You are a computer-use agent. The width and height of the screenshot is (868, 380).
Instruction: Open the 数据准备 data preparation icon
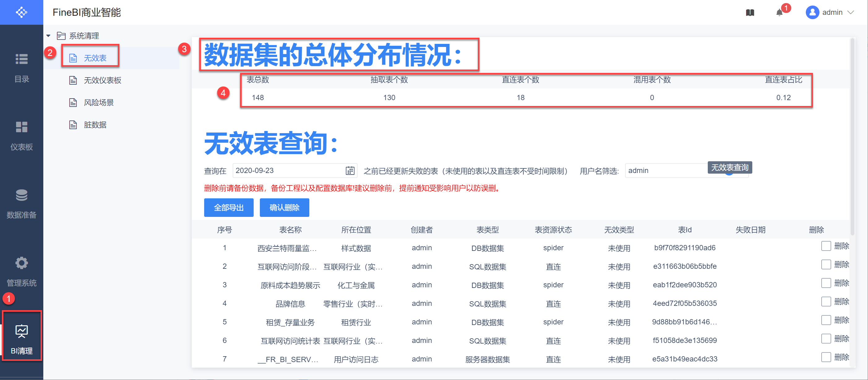(x=22, y=195)
